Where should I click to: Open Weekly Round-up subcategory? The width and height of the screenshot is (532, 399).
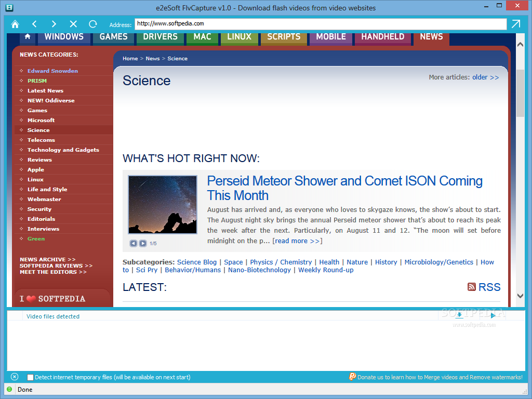tap(326, 270)
